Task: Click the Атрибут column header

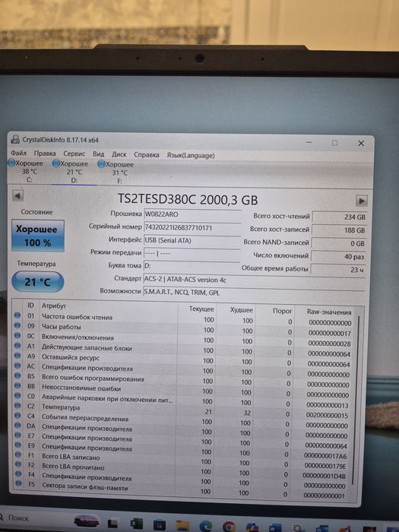Action: click(x=54, y=306)
